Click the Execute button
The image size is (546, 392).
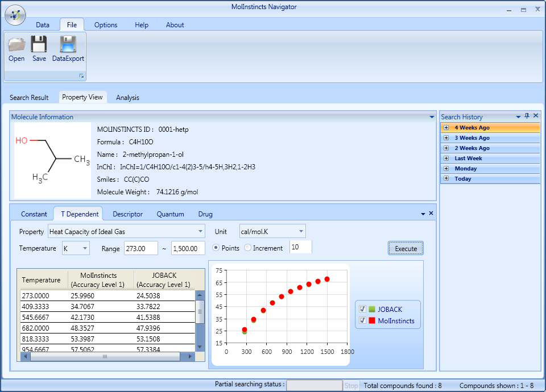[406, 248]
